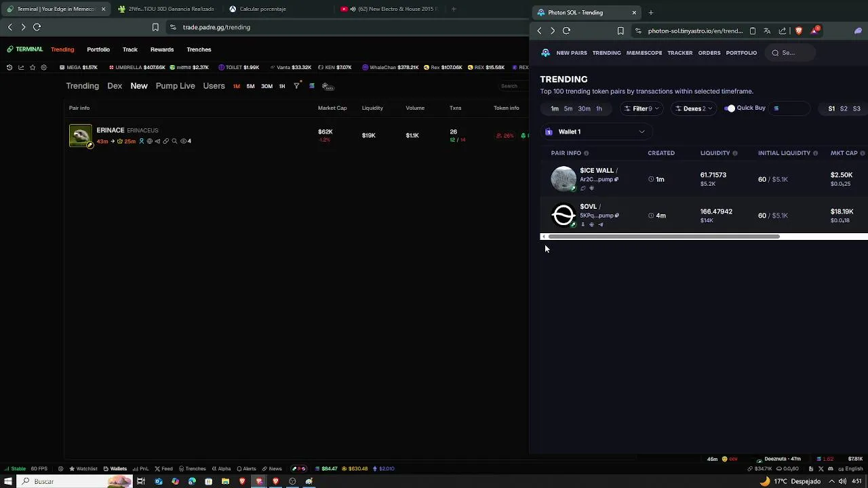Open Photon MEMESCOPE tab
Image resolution: width=868 pixels, height=488 pixels.
click(644, 53)
